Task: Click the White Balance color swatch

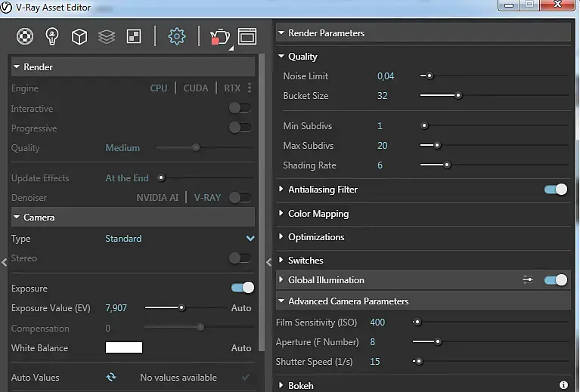Action: coord(124,348)
